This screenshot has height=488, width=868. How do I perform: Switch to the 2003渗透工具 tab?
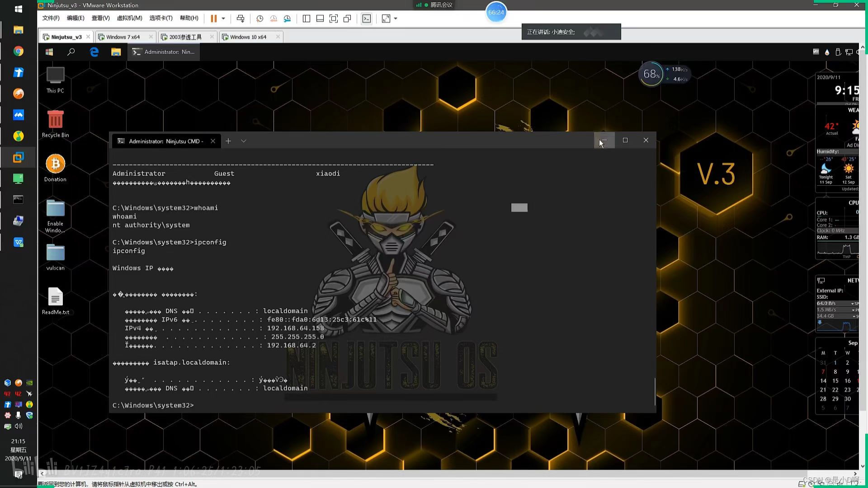click(x=185, y=37)
